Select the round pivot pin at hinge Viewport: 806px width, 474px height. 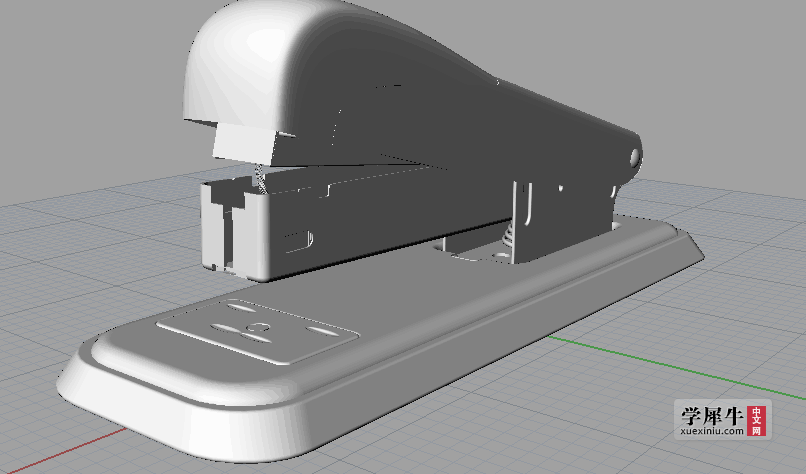635,157
